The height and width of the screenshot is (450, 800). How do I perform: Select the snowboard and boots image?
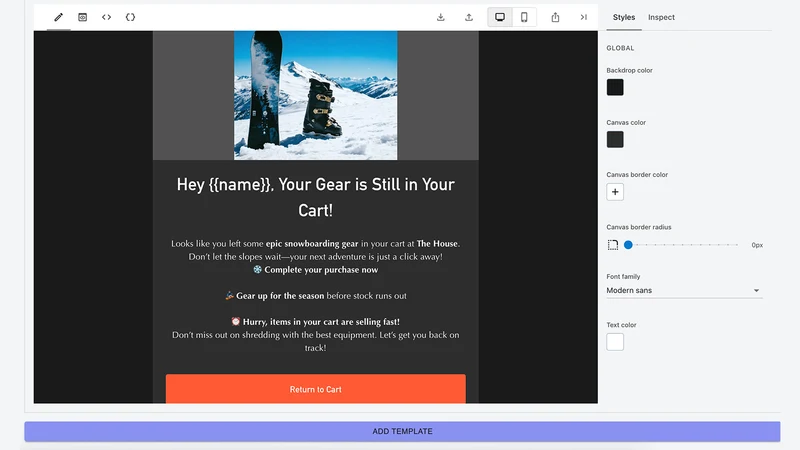315,95
